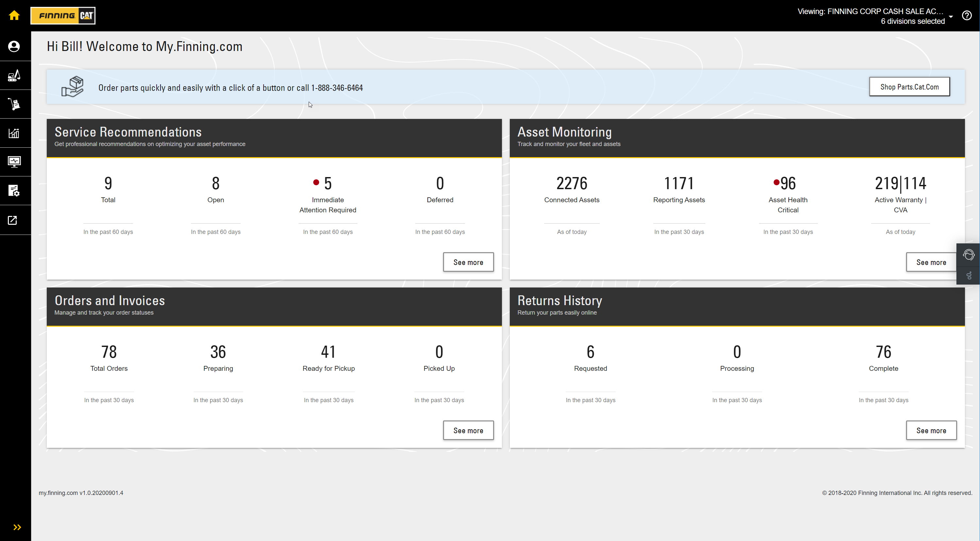Open the parts hand-truck sidebar icon
This screenshot has height=541, width=980.
click(x=14, y=104)
